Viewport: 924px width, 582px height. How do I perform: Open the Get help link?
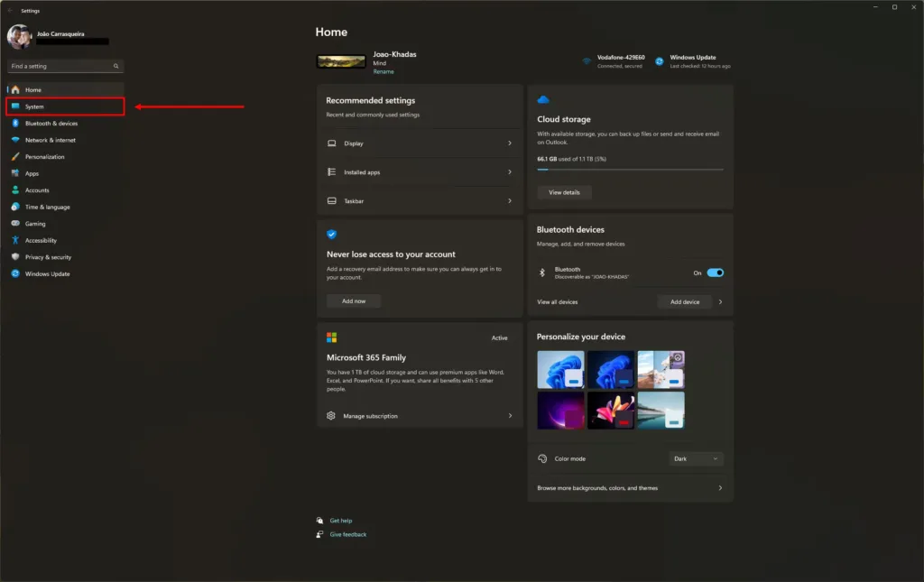pyautogui.click(x=340, y=521)
